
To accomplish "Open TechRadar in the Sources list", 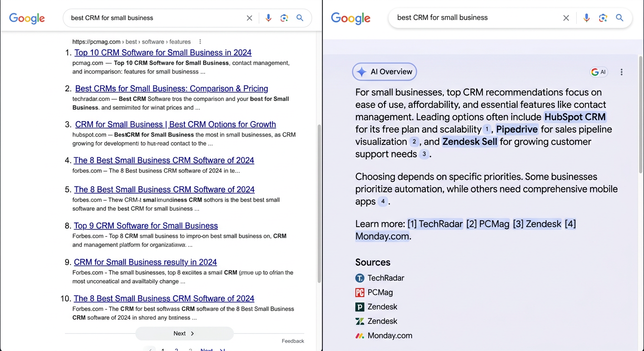I will pyautogui.click(x=380, y=278).
